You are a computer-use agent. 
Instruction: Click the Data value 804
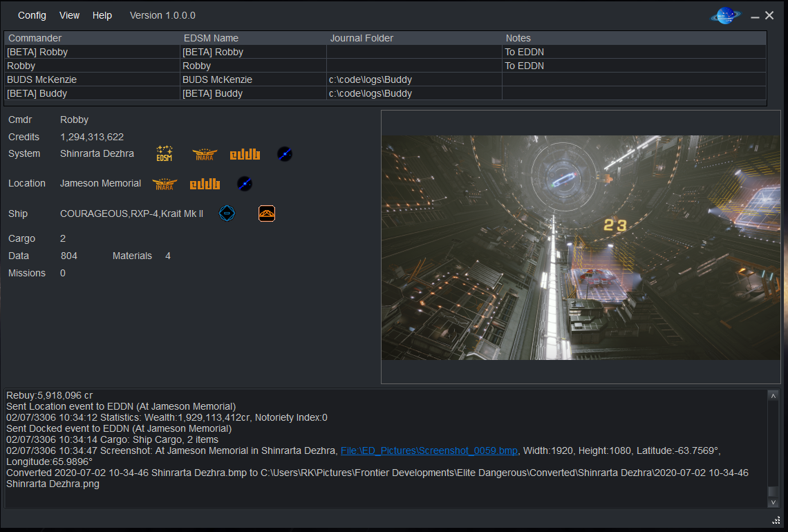click(x=69, y=256)
